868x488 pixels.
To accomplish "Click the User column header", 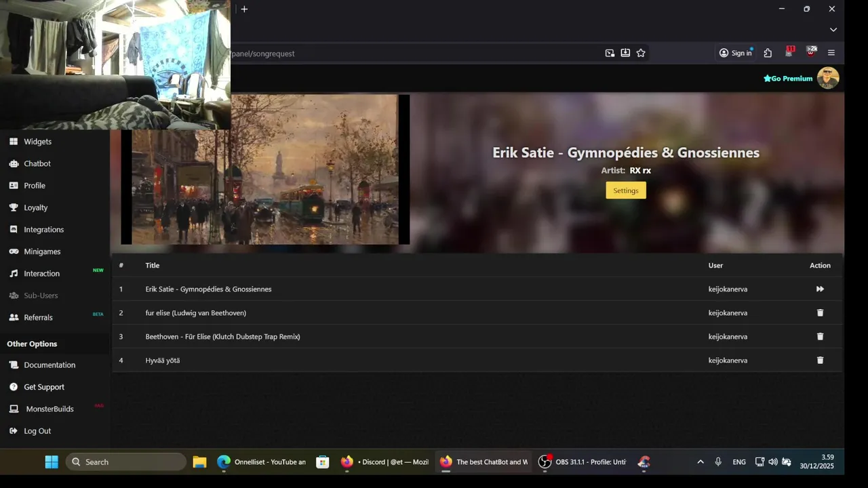I will click(715, 265).
